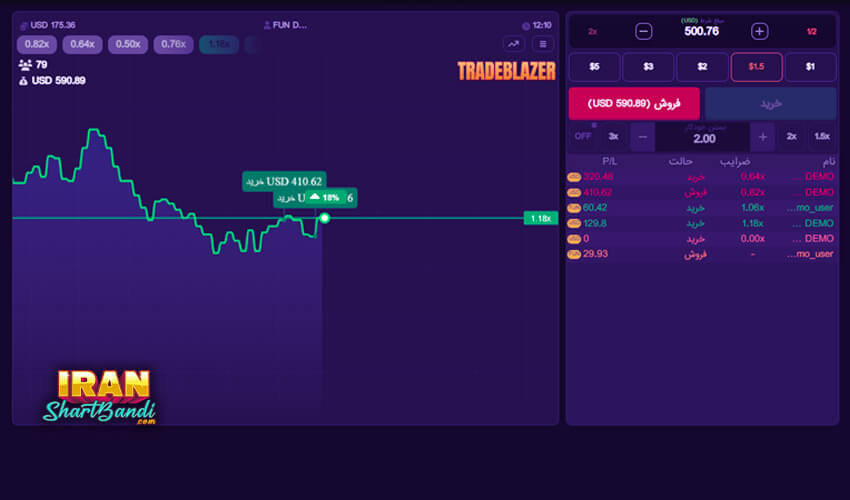Click the 1.06x multiplier in bets table

coord(752,208)
